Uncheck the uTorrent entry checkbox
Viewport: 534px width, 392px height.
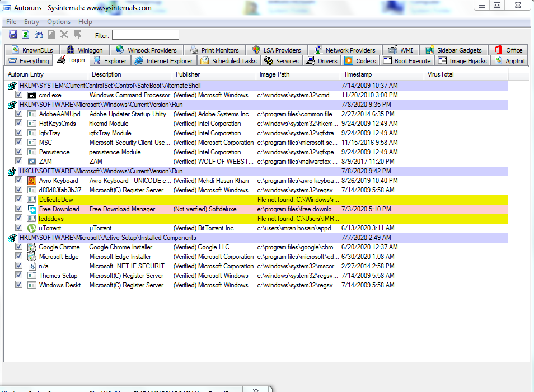click(18, 228)
